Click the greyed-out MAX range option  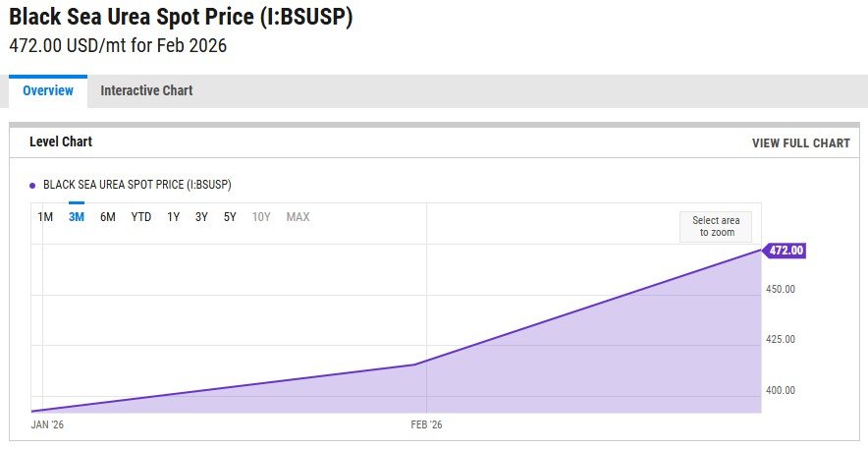click(x=298, y=217)
